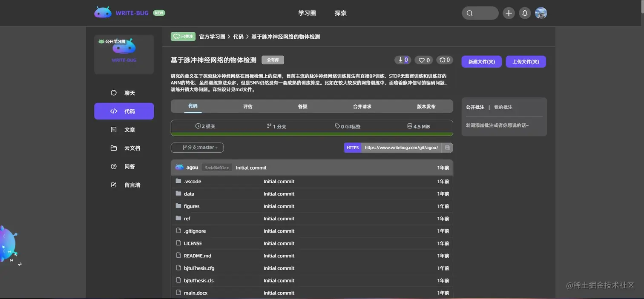
Task: Click Initial commit message in header row
Action: coord(251,168)
